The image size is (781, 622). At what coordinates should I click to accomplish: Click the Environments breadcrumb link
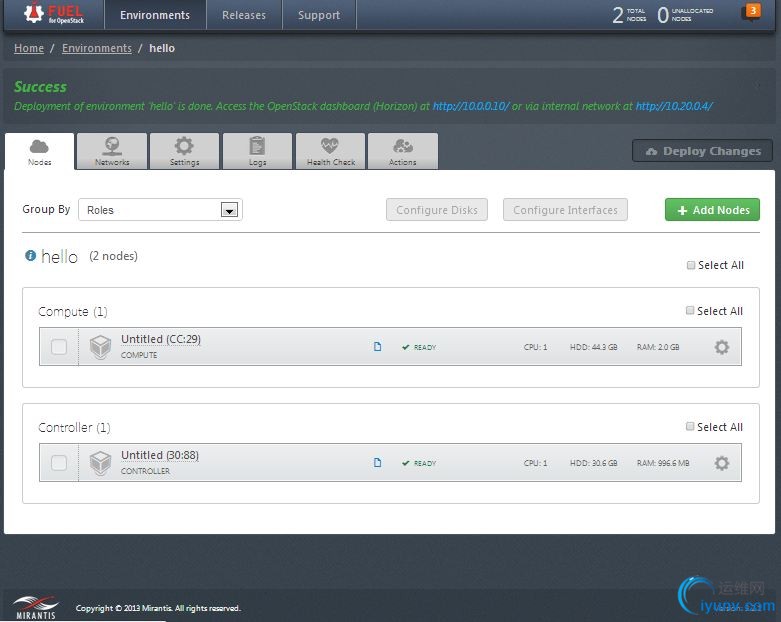pyautogui.click(x=97, y=48)
